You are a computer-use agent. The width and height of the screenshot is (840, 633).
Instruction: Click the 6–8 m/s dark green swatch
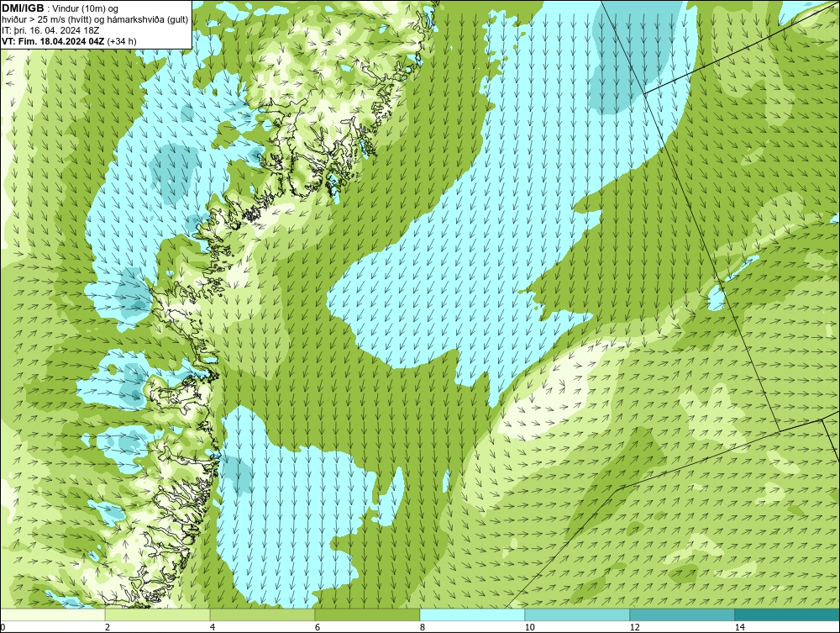click(368, 615)
